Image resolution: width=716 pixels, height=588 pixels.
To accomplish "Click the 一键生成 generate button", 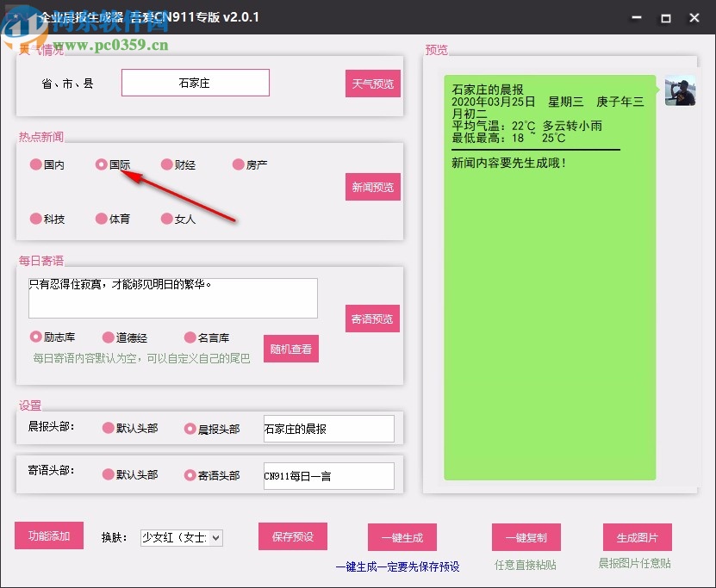I will pyautogui.click(x=402, y=536).
